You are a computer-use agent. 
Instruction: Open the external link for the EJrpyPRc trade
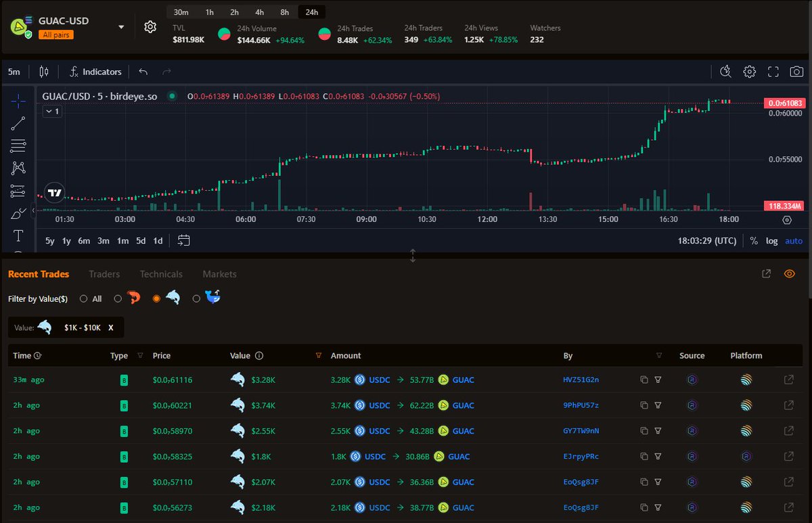click(788, 456)
